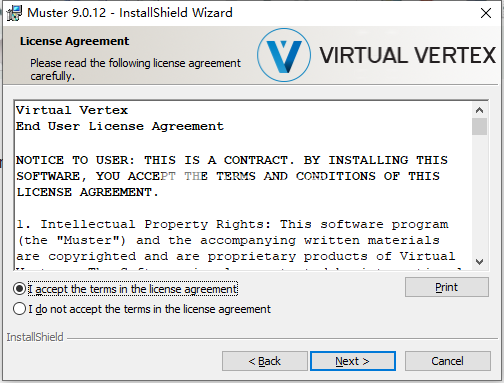504x383 pixels.
Task: Click scroll-down arrow of license text
Action: click(479, 262)
